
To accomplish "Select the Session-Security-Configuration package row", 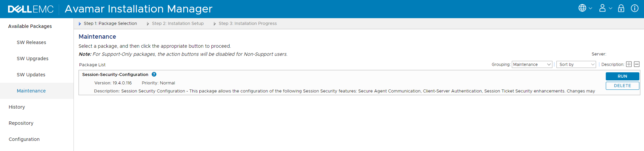I will click(336, 83).
